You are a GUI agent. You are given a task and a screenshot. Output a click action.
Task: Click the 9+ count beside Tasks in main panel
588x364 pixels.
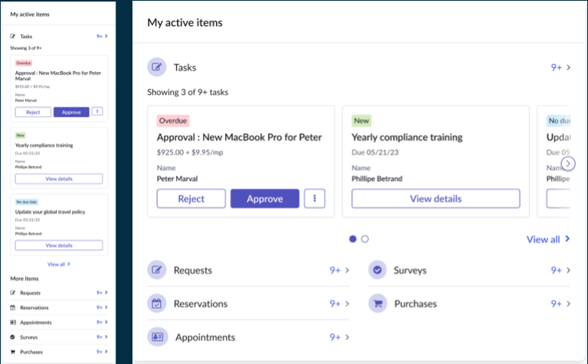[556, 67]
